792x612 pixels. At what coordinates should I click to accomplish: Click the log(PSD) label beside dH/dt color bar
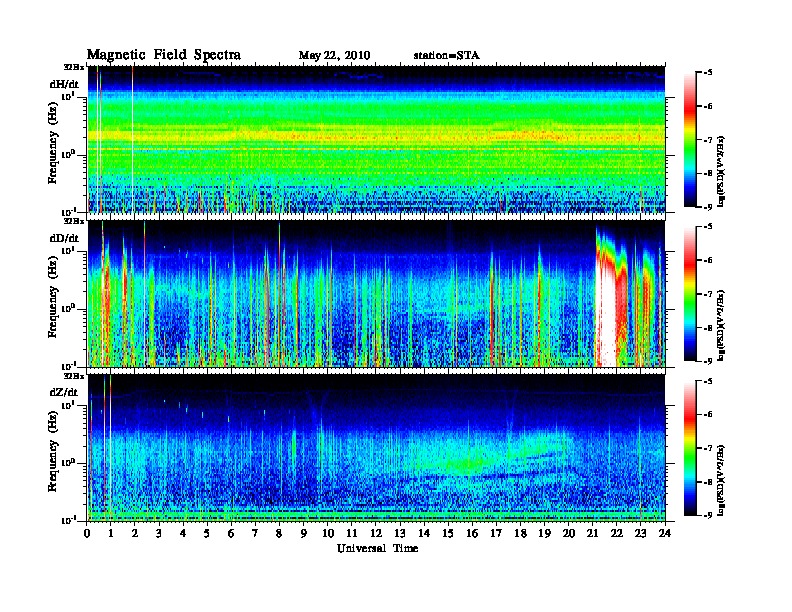[x=722, y=171]
